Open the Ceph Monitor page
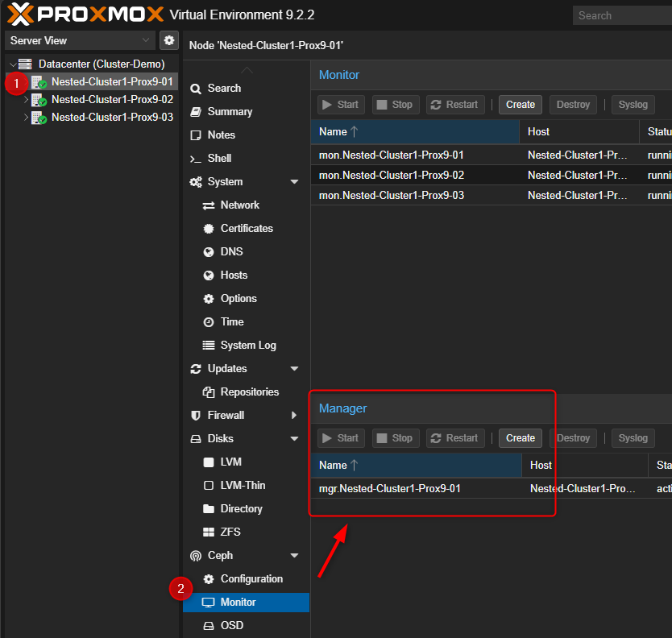 click(247, 602)
